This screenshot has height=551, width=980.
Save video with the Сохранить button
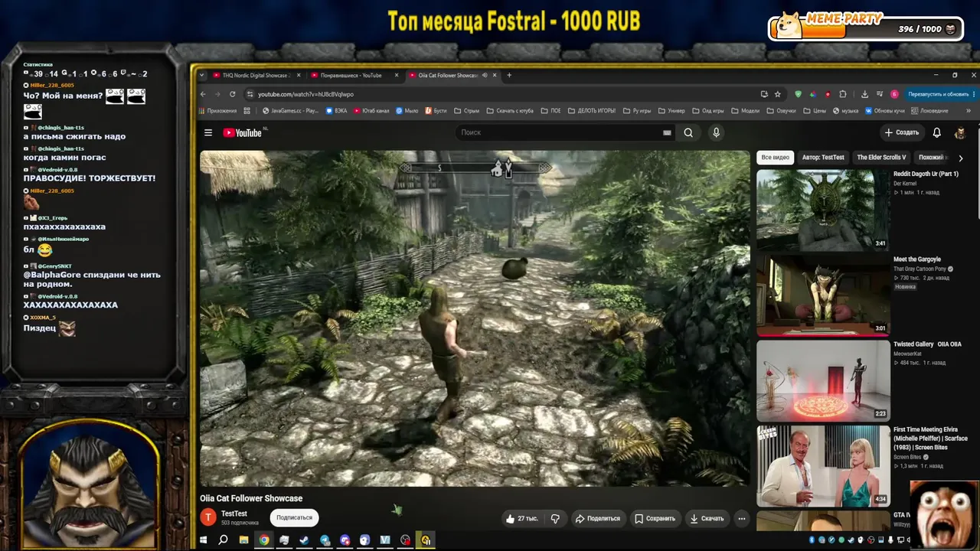[x=655, y=518]
